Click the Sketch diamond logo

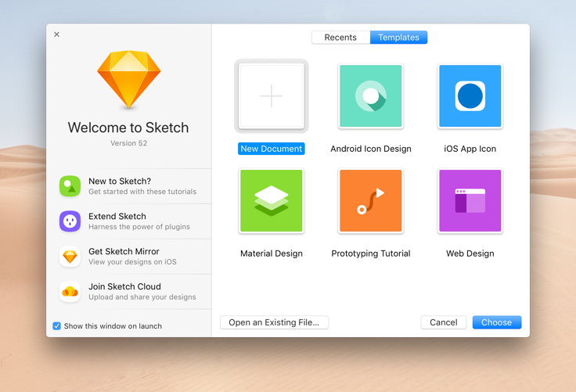tap(129, 80)
